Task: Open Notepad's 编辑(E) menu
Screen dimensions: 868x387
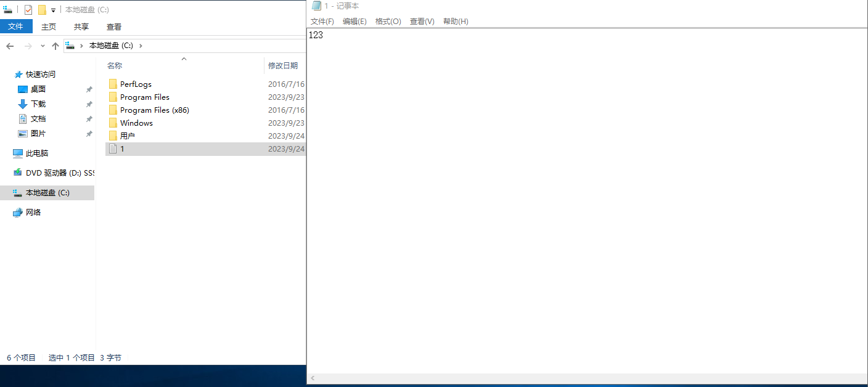Action: pos(354,22)
